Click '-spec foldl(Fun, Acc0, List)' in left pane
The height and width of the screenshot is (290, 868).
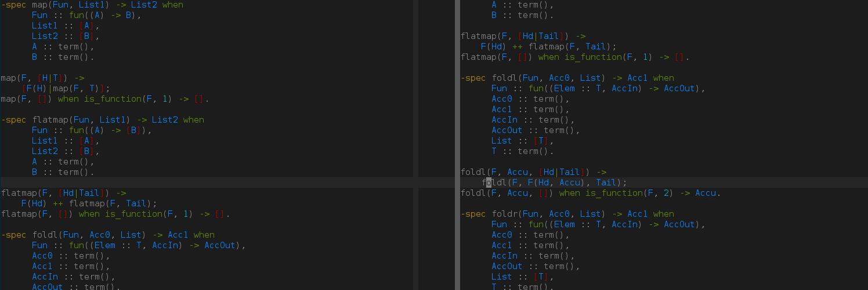pos(108,235)
